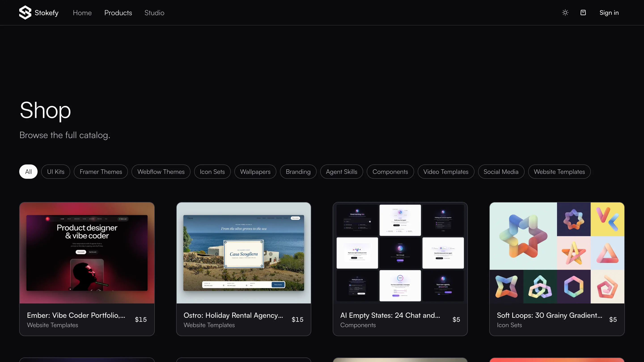Filter by Video Templates
The width and height of the screenshot is (644, 362).
(446, 172)
